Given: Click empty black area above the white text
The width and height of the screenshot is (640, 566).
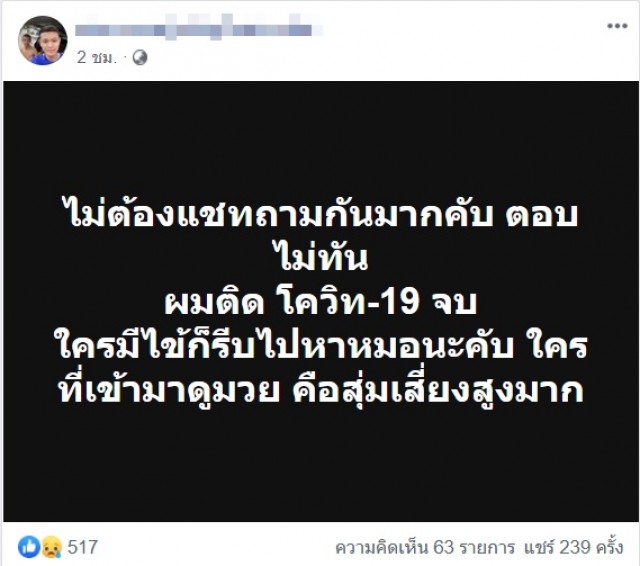Looking at the screenshot, I should [321, 135].
